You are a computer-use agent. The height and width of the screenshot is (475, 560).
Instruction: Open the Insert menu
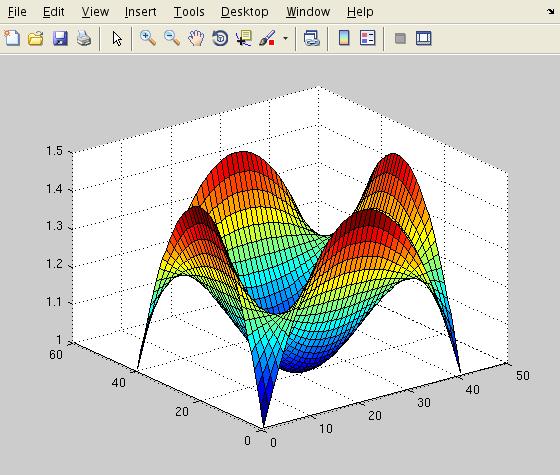[x=140, y=12]
